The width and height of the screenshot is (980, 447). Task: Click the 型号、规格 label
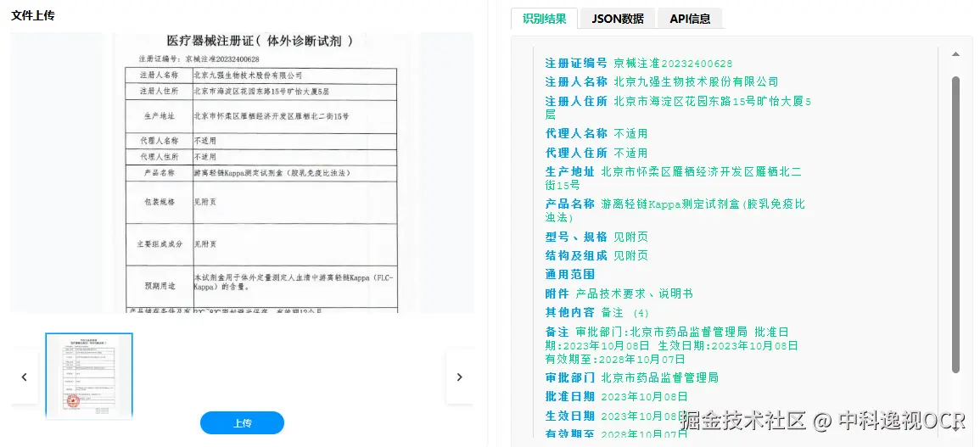(x=576, y=237)
